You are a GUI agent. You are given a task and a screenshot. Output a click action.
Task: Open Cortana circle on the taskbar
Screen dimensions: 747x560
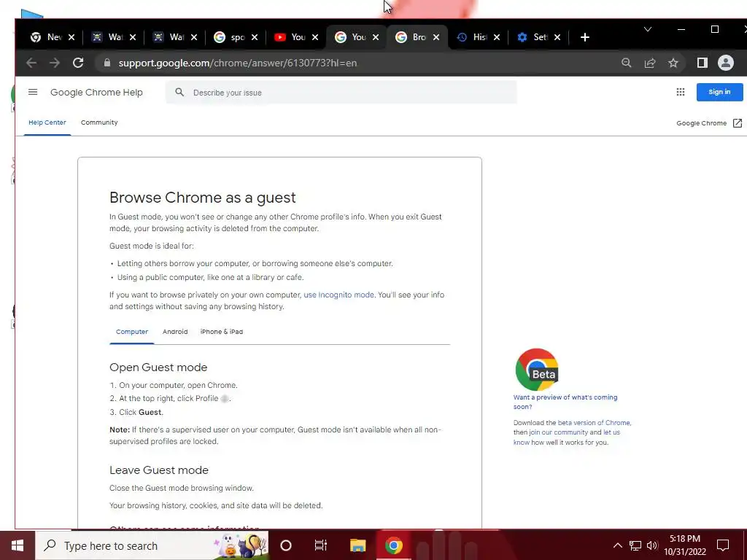pos(286,545)
